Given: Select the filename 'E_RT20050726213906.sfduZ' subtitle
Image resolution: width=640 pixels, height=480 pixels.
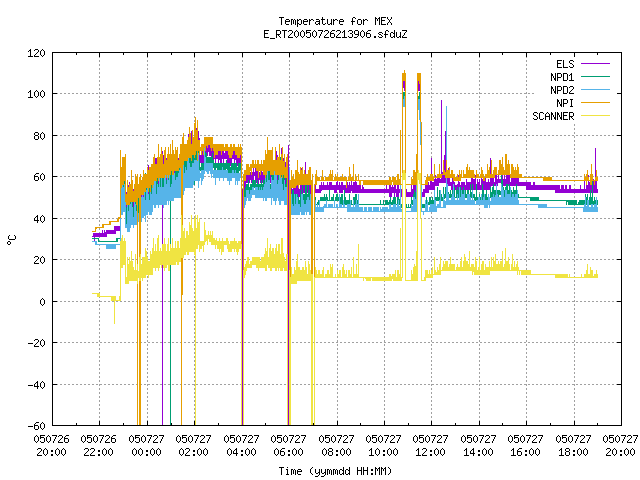Looking at the screenshot, I should coord(335,34).
